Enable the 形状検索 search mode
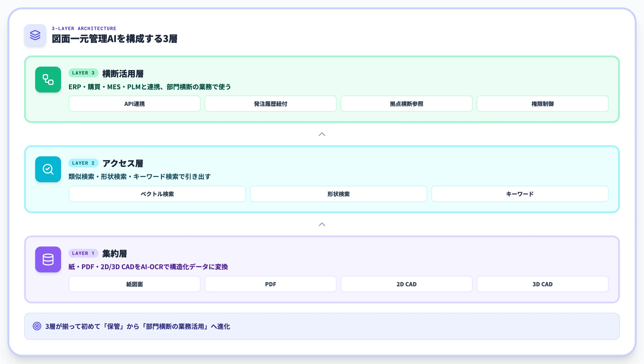 [338, 194]
